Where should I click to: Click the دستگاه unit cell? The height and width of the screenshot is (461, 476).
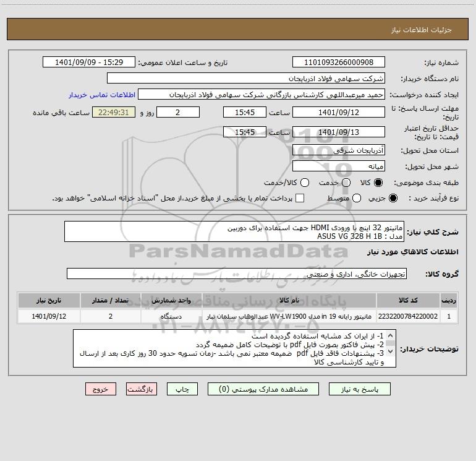(171, 316)
